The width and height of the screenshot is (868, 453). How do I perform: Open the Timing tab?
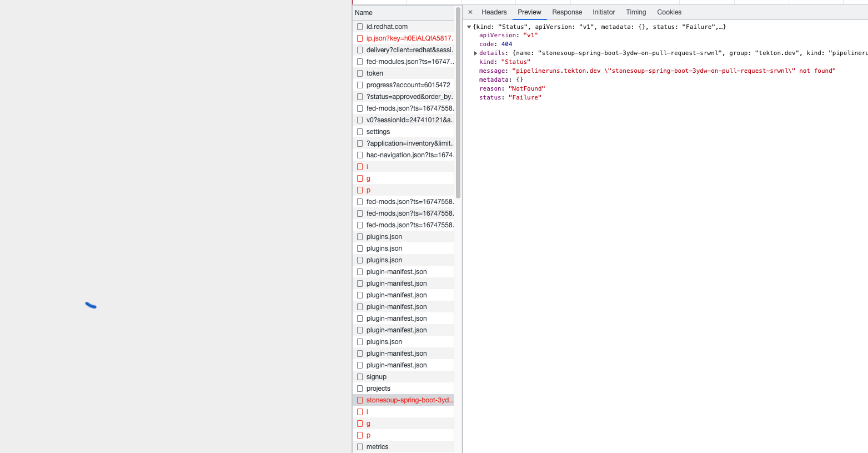pos(635,12)
